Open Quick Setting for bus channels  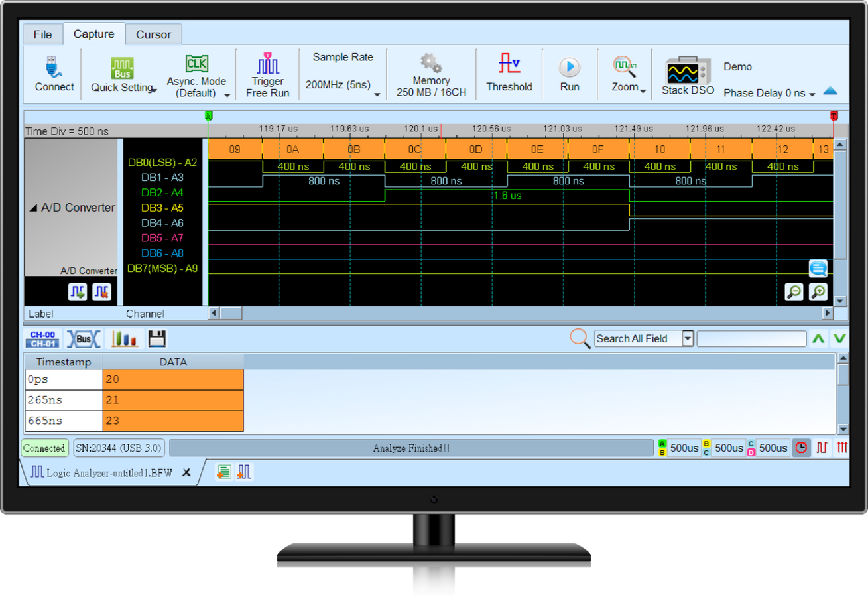[123, 73]
